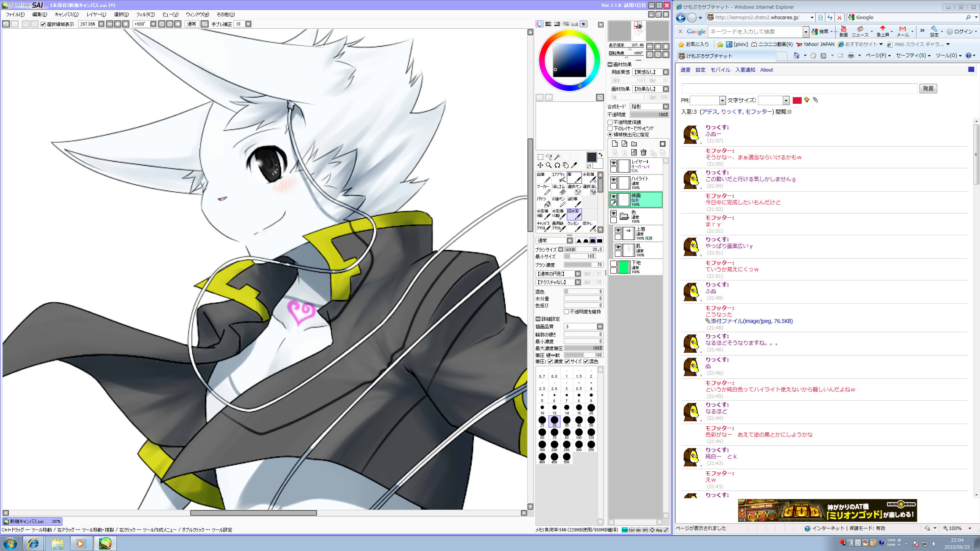The width and height of the screenshot is (980, 551).
Task: Choose the 消しゴム eraser tool
Action: click(x=559, y=190)
